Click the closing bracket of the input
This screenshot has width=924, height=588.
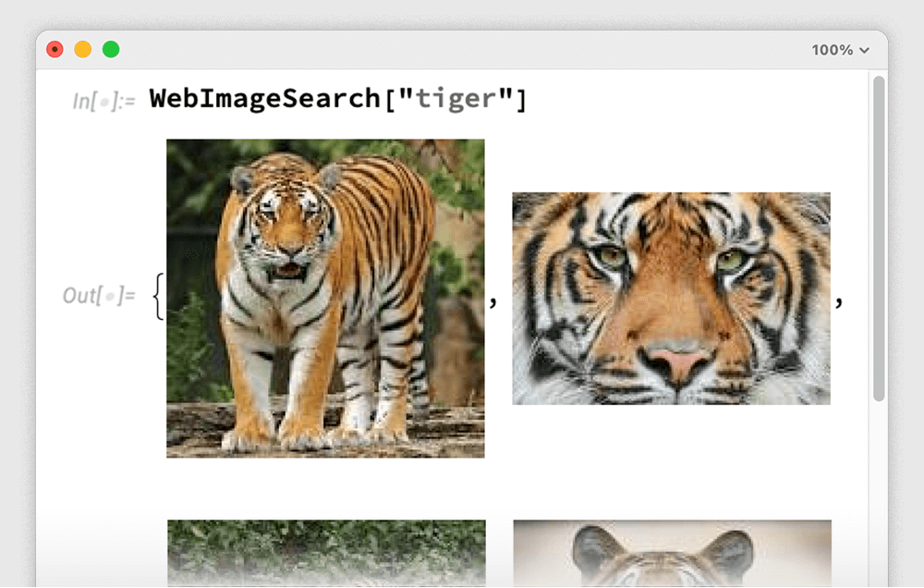click(521, 98)
